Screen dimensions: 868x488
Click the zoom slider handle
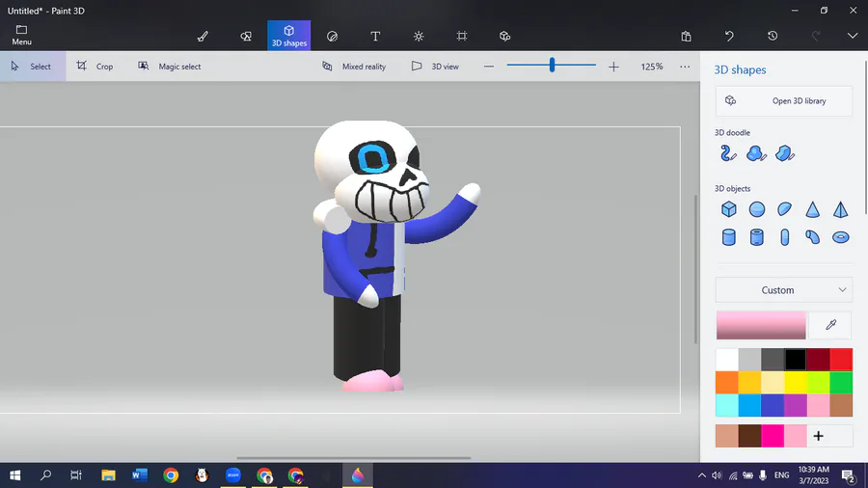552,66
